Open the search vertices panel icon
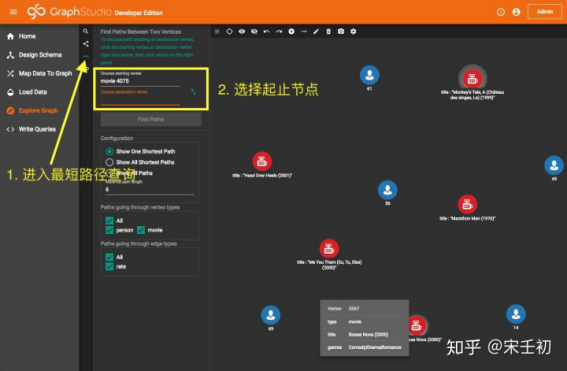The image size is (567, 371). click(86, 31)
